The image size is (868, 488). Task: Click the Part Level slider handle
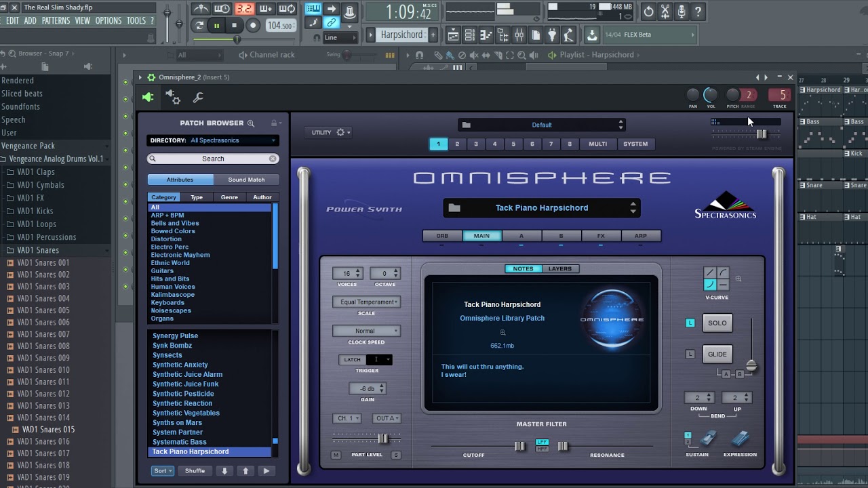tap(382, 439)
